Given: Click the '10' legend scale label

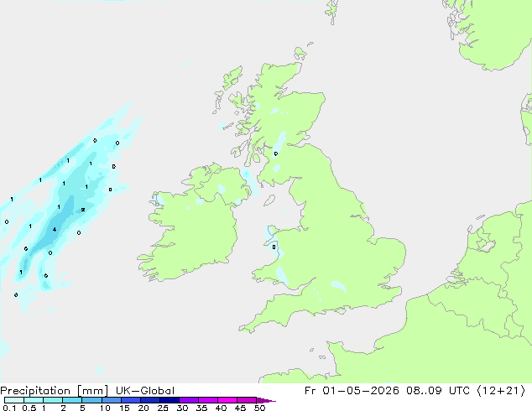Looking at the screenshot, I should coord(105,408).
